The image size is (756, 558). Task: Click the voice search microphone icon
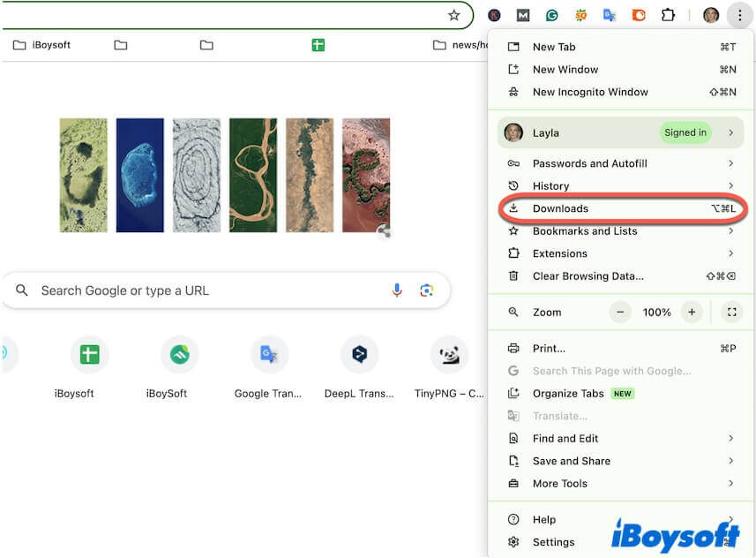click(397, 290)
